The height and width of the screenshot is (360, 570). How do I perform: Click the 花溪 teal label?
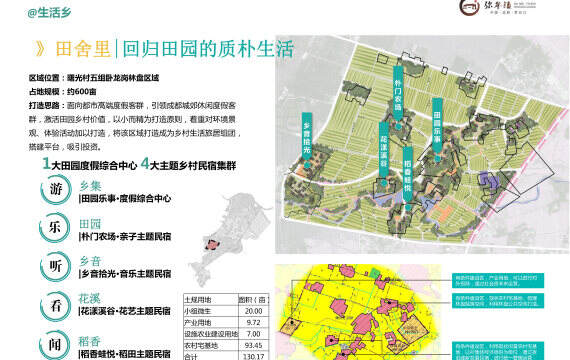click(x=89, y=299)
